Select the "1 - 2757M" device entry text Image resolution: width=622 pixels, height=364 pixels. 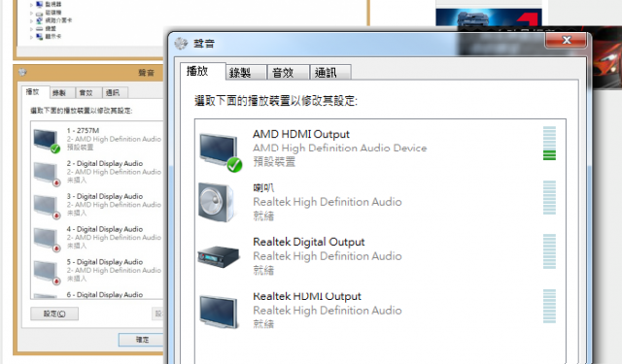click(83, 131)
